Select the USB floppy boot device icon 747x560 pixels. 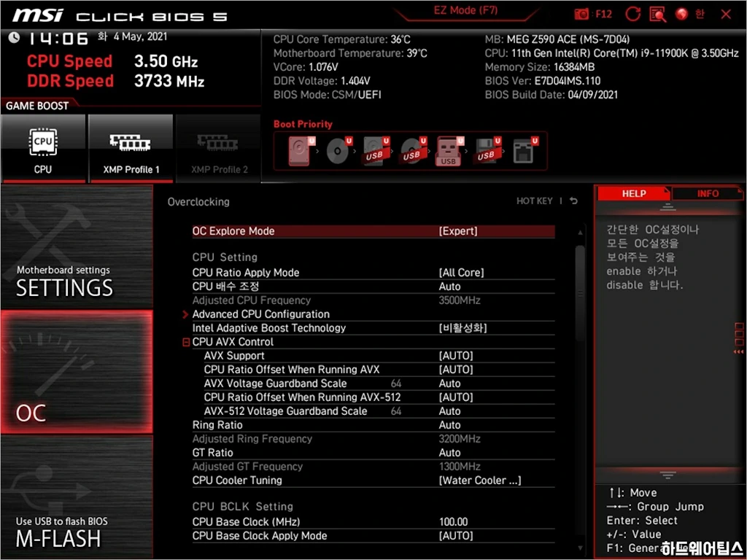click(x=487, y=151)
